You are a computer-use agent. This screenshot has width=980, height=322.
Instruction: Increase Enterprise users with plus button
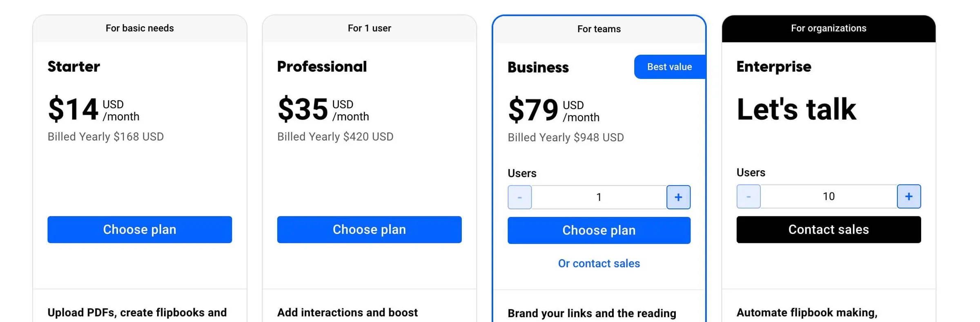point(909,196)
